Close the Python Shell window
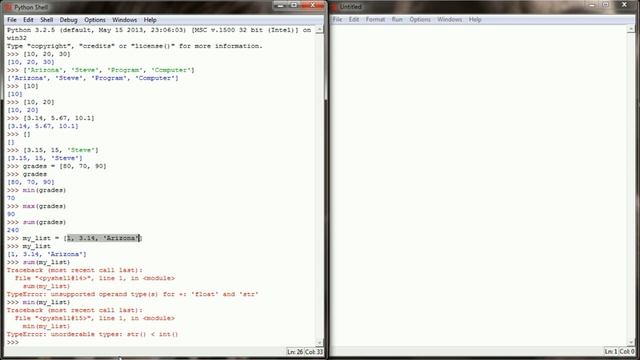Screen dimensions: 640x360 (313, 5)
